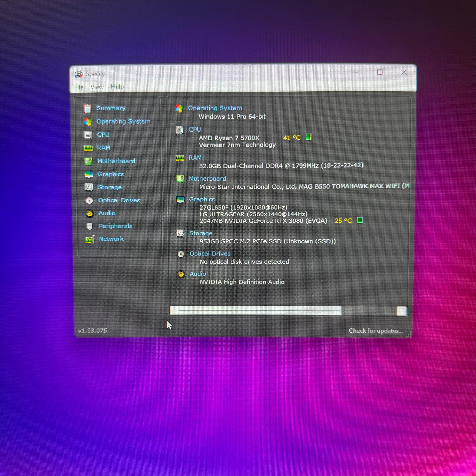This screenshot has width=476, height=476.
Task: Click the Summary clipboard icon in sidebar
Action: [87, 108]
